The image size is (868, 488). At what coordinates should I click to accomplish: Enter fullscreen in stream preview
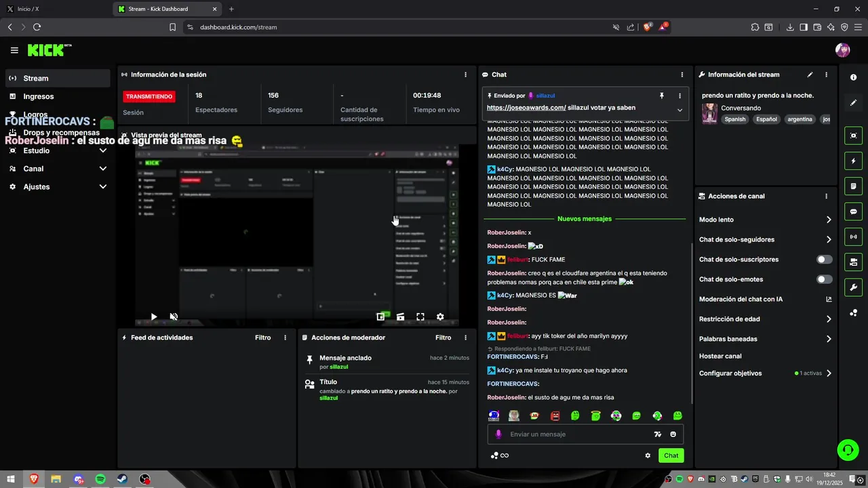pyautogui.click(x=420, y=317)
